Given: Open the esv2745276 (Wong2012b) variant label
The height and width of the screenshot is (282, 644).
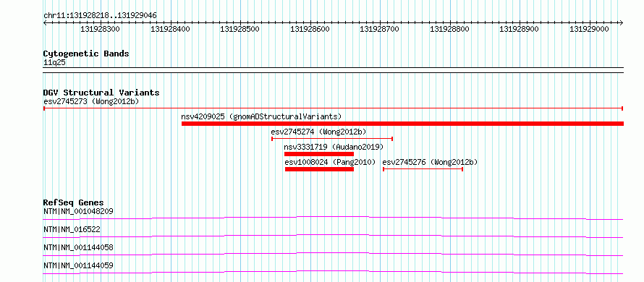Looking at the screenshot, I should click(430, 162).
